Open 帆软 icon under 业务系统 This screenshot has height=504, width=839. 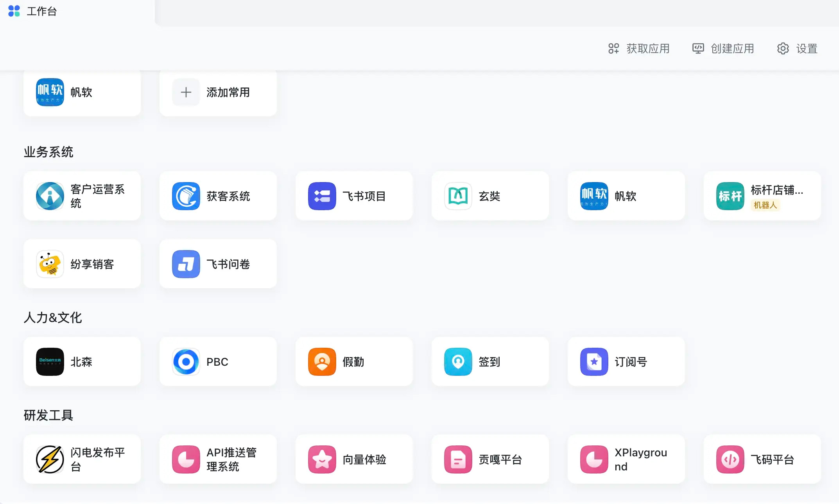[594, 196]
